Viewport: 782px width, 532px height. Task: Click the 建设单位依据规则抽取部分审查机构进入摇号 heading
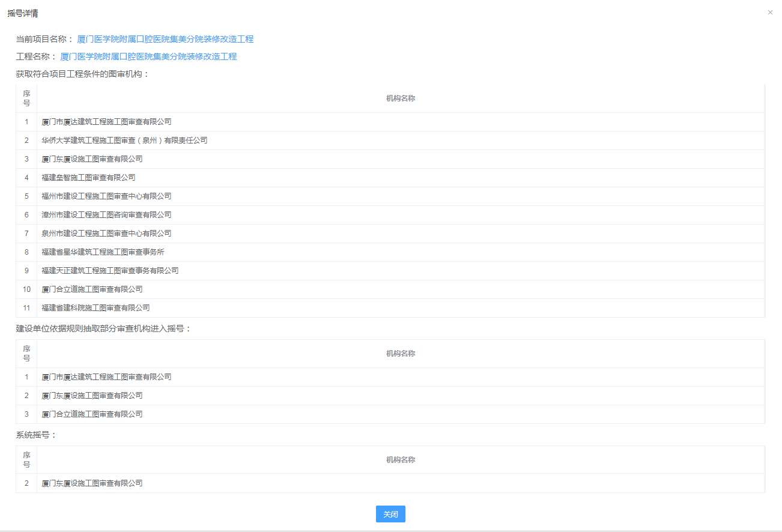(x=103, y=329)
